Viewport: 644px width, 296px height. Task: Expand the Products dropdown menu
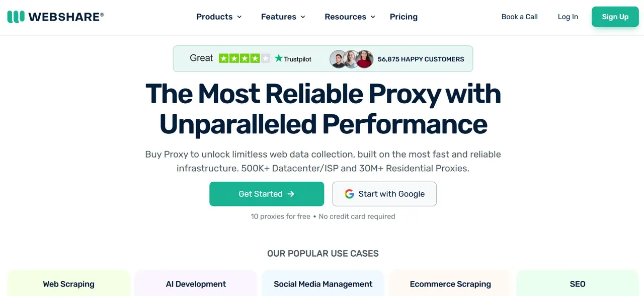[x=219, y=17]
